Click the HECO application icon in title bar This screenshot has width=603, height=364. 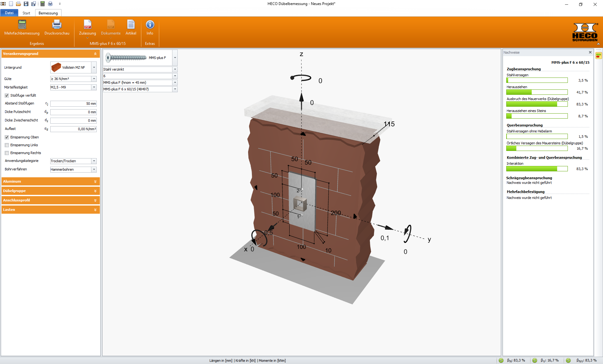click(3, 4)
